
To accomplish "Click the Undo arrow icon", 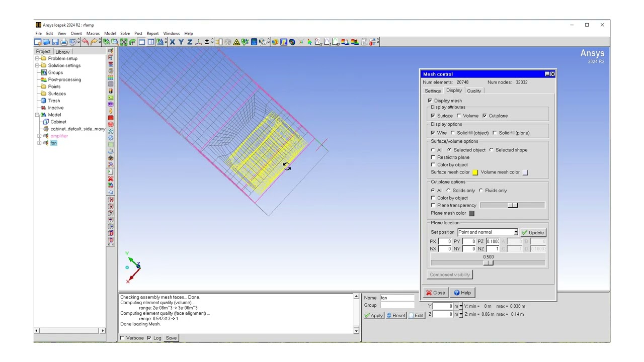I will pos(85,42).
